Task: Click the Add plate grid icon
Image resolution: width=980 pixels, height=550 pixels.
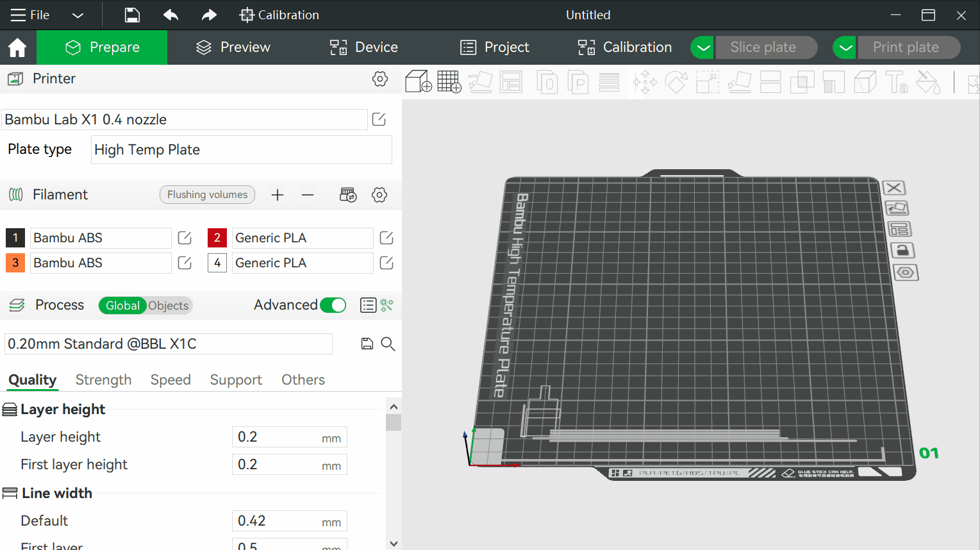Action: click(449, 82)
